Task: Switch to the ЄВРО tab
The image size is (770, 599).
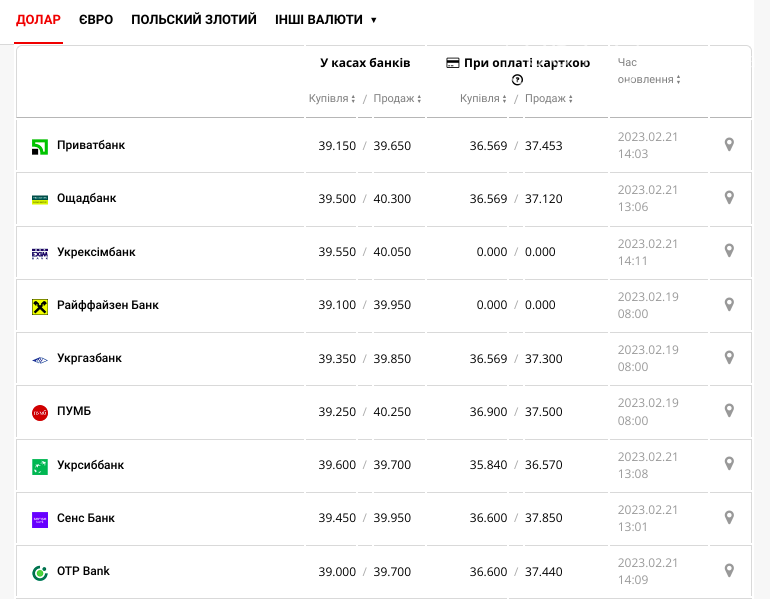Action: [x=96, y=20]
